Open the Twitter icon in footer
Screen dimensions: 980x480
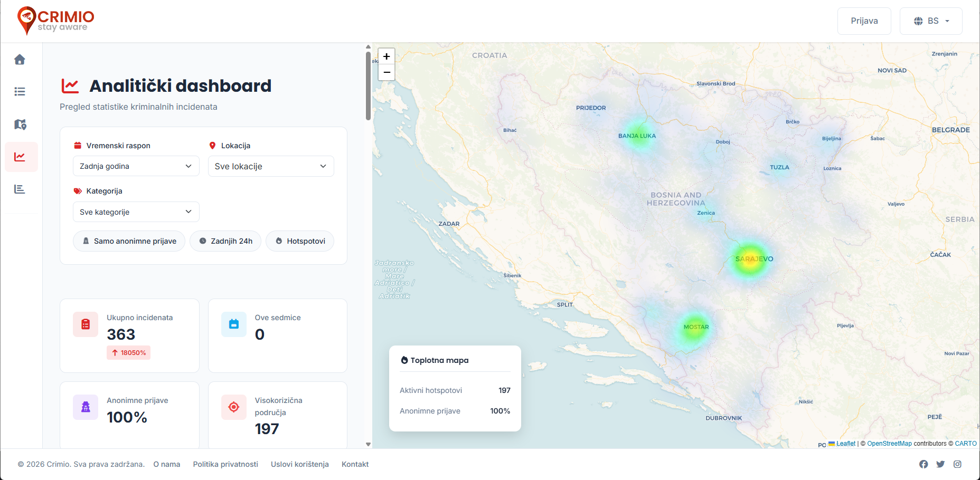coord(940,464)
